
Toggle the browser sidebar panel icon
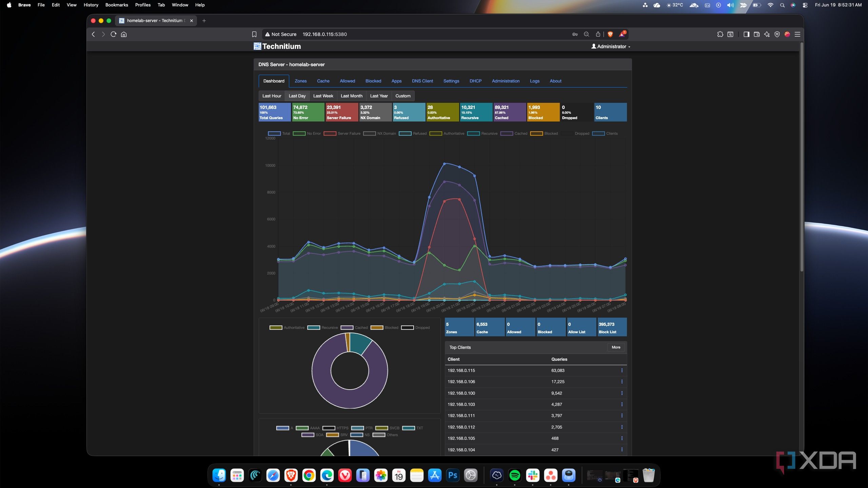coord(746,34)
